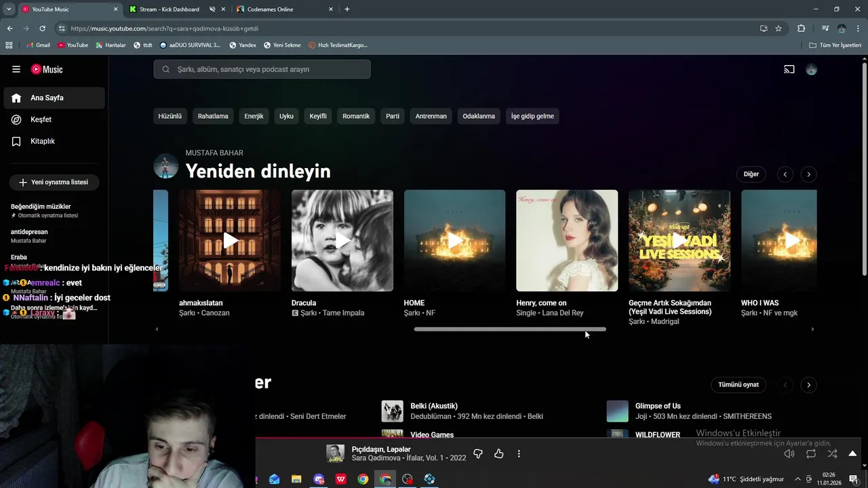Image resolution: width=868 pixels, height=488 pixels.
Task: Select the Romantik mood chip
Action: coord(356,116)
